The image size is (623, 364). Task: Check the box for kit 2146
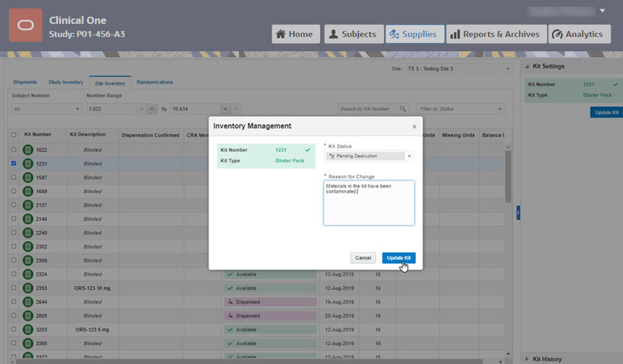(x=14, y=219)
